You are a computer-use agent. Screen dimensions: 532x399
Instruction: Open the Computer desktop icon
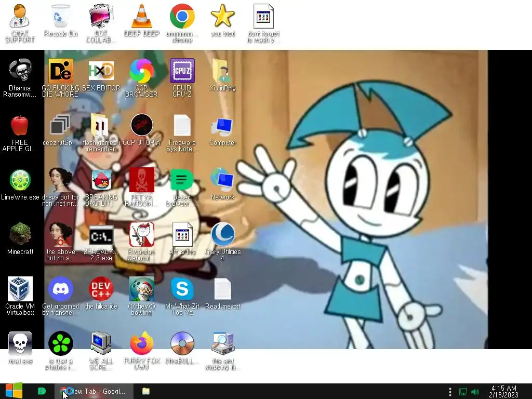pyautogui.click(x=222, y=130)
